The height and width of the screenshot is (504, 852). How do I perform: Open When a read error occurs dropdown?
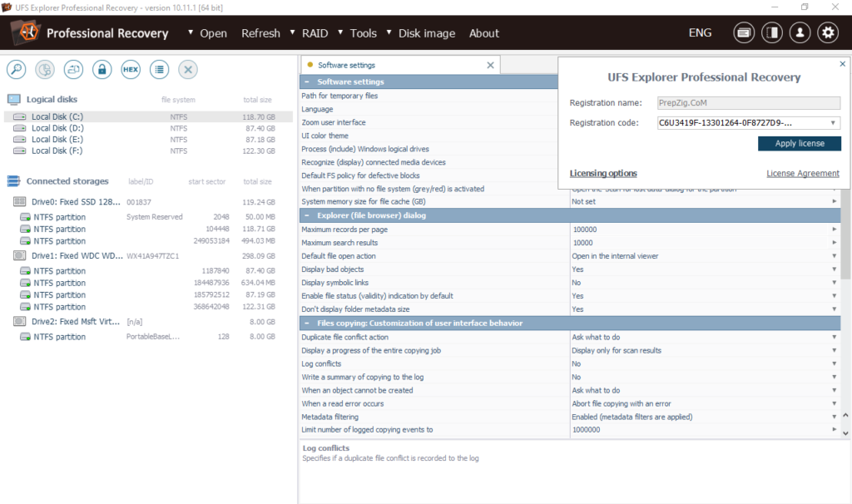[x=834, y=403]
